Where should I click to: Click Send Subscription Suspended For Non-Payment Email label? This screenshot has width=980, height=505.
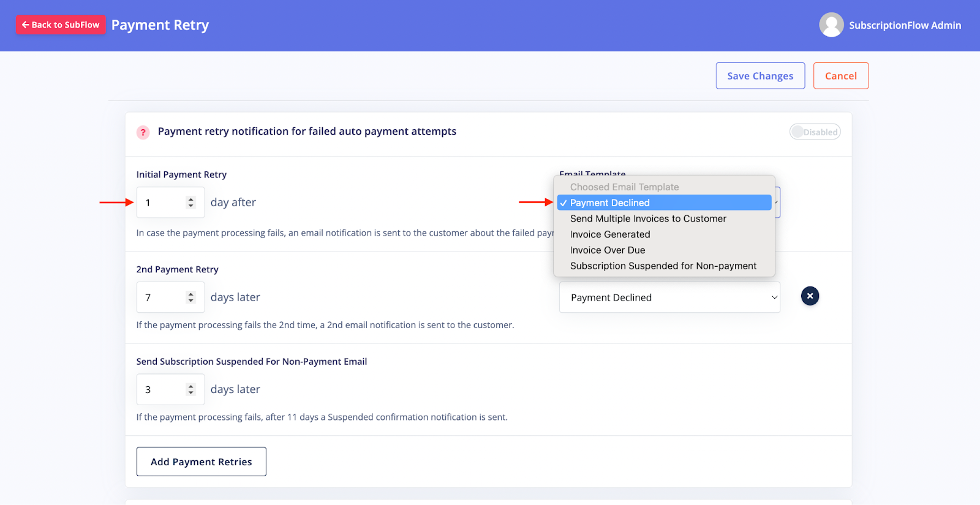tap(252, 362)
